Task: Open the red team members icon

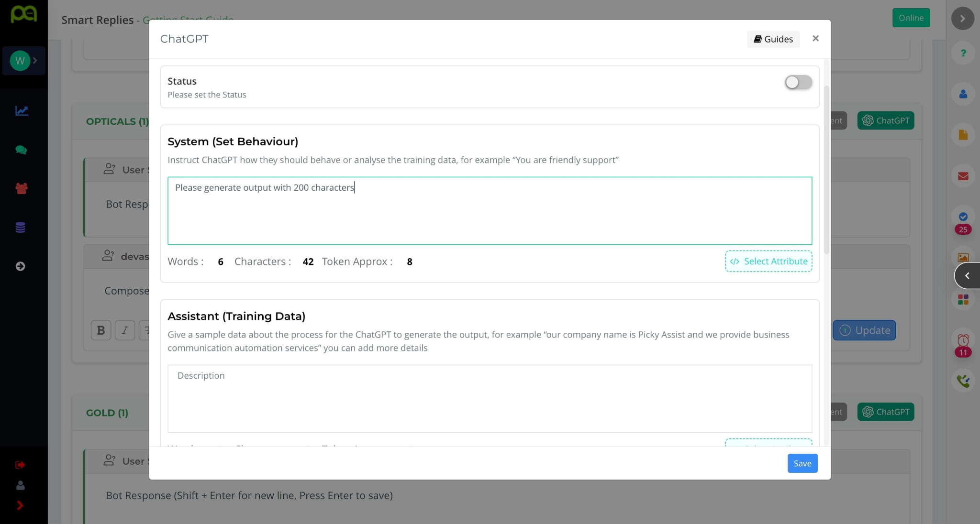Action: 22,188
